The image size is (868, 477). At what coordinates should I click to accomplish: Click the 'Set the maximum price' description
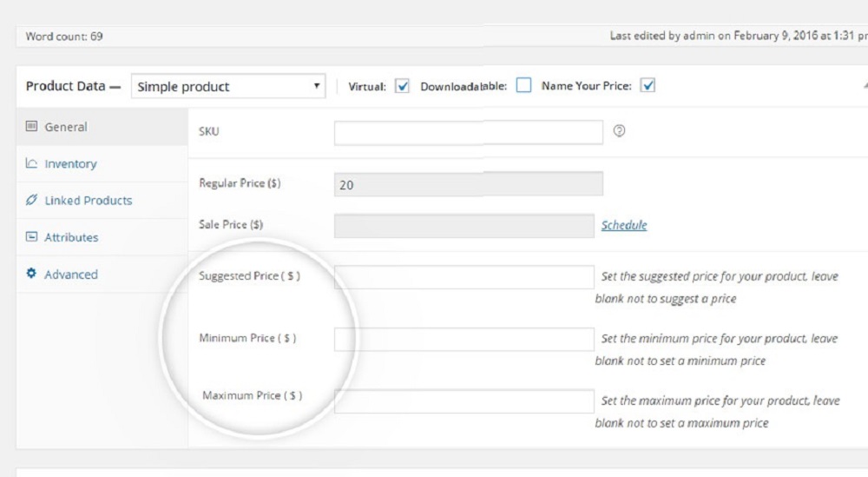coord(718,412)
